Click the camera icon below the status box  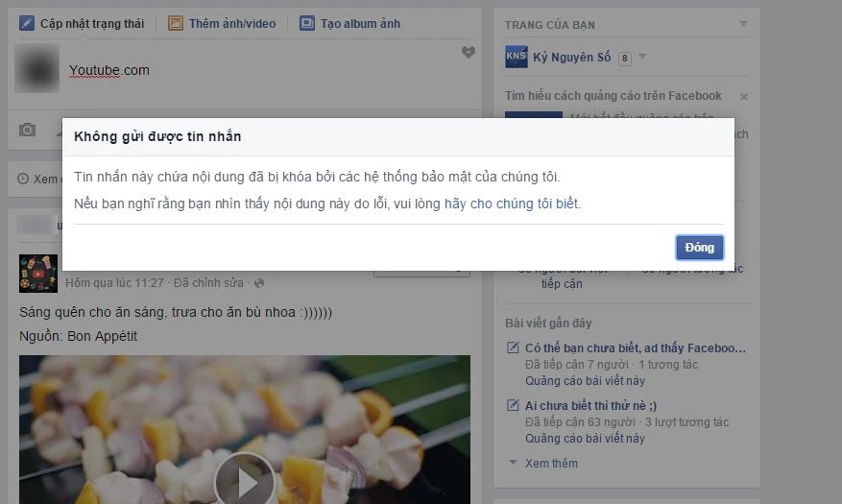coord(28,130)
